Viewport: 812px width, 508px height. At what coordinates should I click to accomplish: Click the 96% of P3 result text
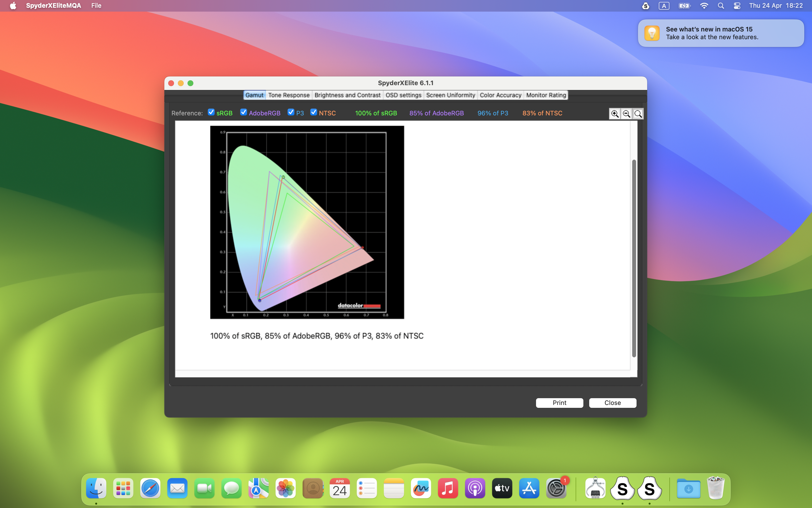493,113
